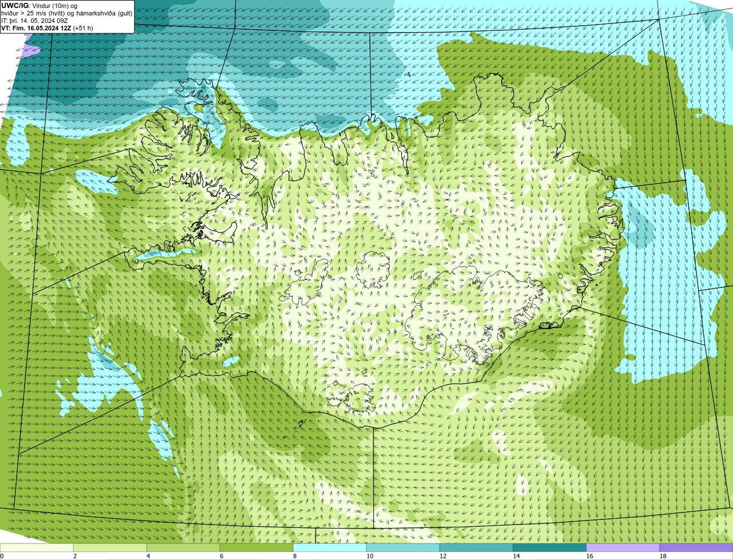This screenshot has width=733, height=560.
Task: Click the "6" label on the color scale
Action: [222, 556]
